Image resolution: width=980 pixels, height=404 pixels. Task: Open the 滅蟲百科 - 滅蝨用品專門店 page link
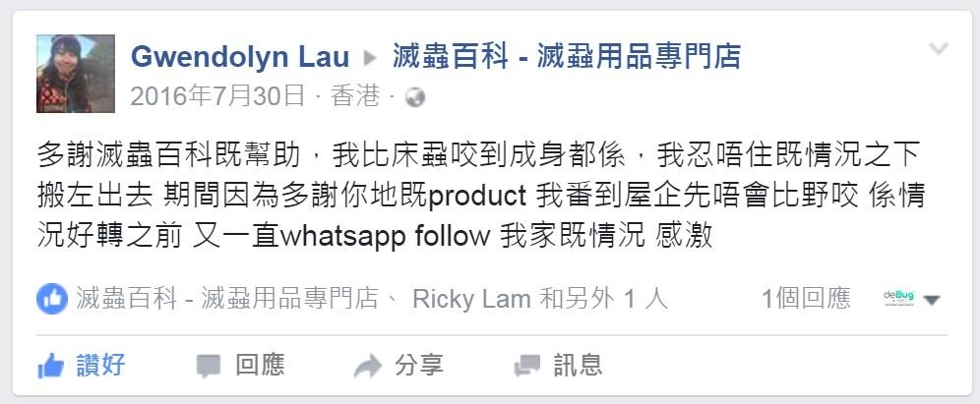point(566,57)
